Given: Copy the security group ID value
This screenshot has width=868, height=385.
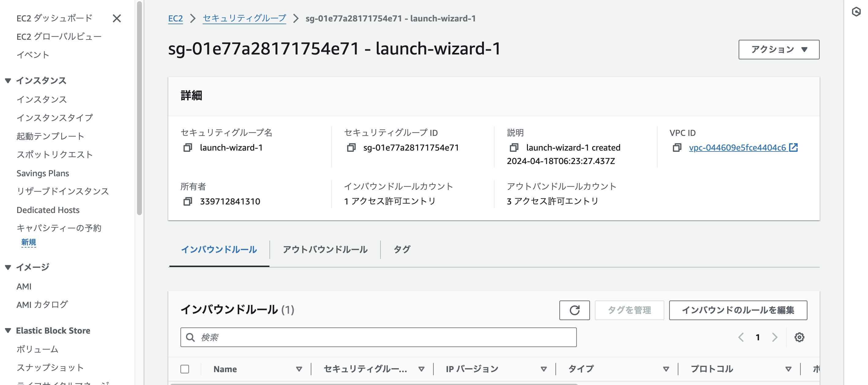Looking at the screenshot, I should (x=351, y=148).
